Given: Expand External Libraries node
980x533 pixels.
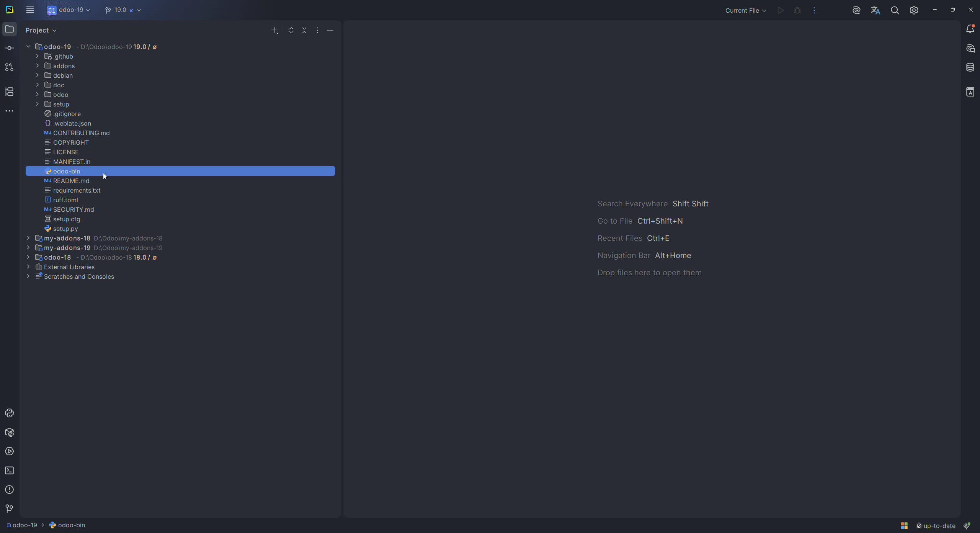Looking at the screenshot, I should [x=28, y=267].
